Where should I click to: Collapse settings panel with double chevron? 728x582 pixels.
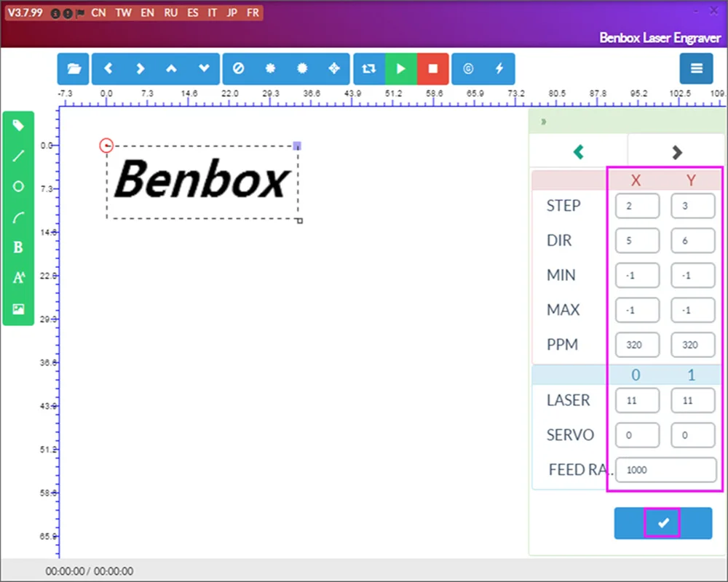[x=543, y=121]
